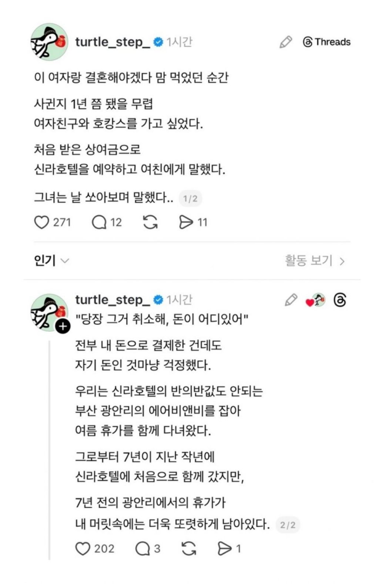Repost the first post
Screen dimensions: 379x588
150,222
